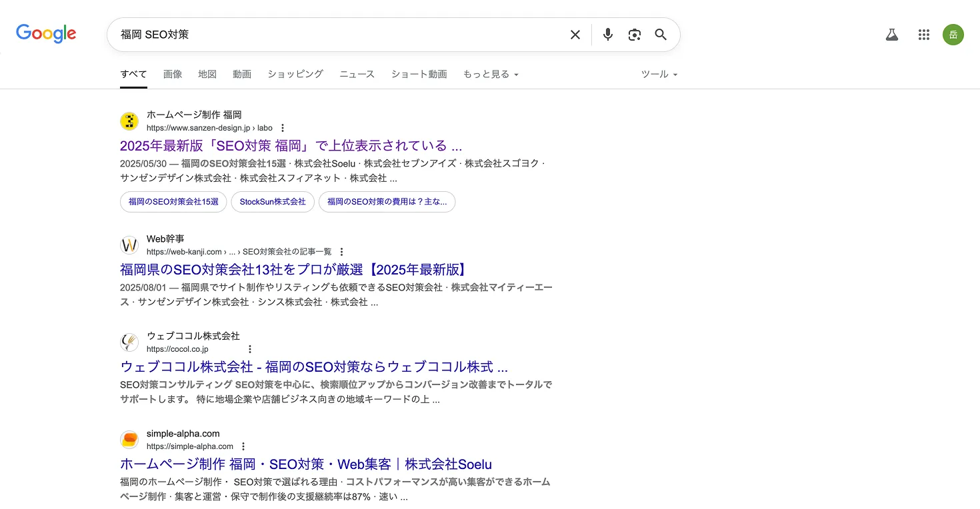Open more options for cocol.co.jp result
Screen dimensions: 980x509
(250, 349)
